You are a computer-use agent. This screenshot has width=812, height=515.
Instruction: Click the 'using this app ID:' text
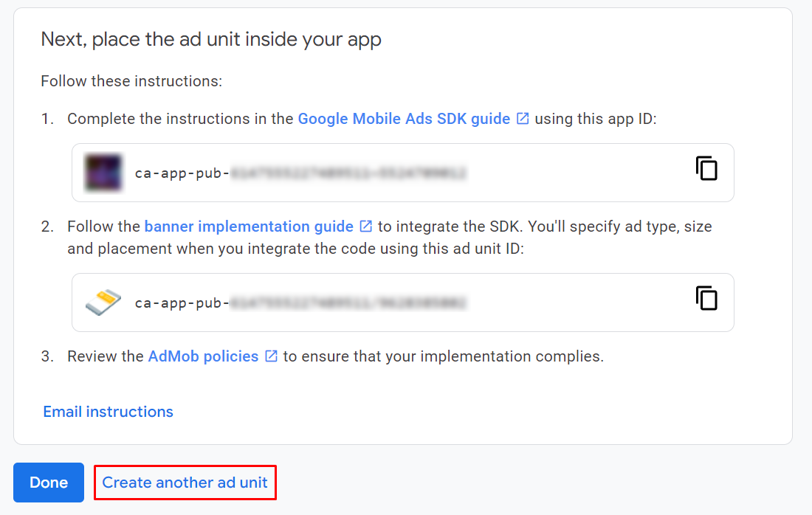595,119
